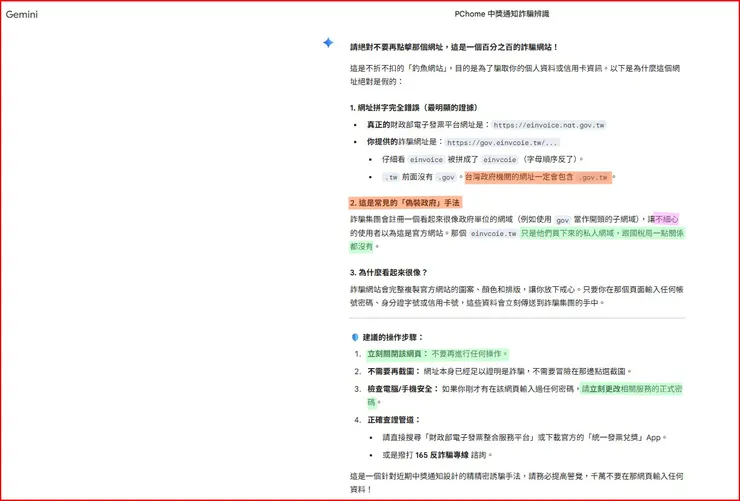
Task: Click the bold label 真正的 in the first bullet
Action: click(x=378, y=125)
